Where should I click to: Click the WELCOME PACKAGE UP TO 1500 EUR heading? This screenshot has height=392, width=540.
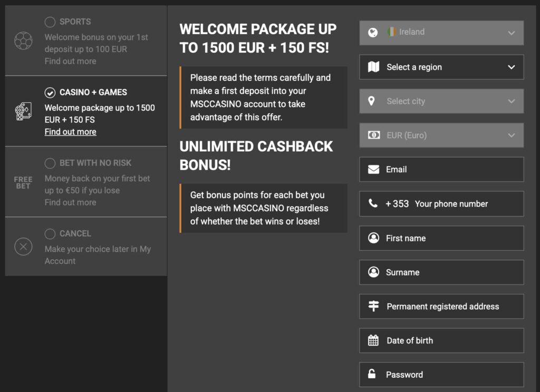pyautogui.click(x=258, y=38)
